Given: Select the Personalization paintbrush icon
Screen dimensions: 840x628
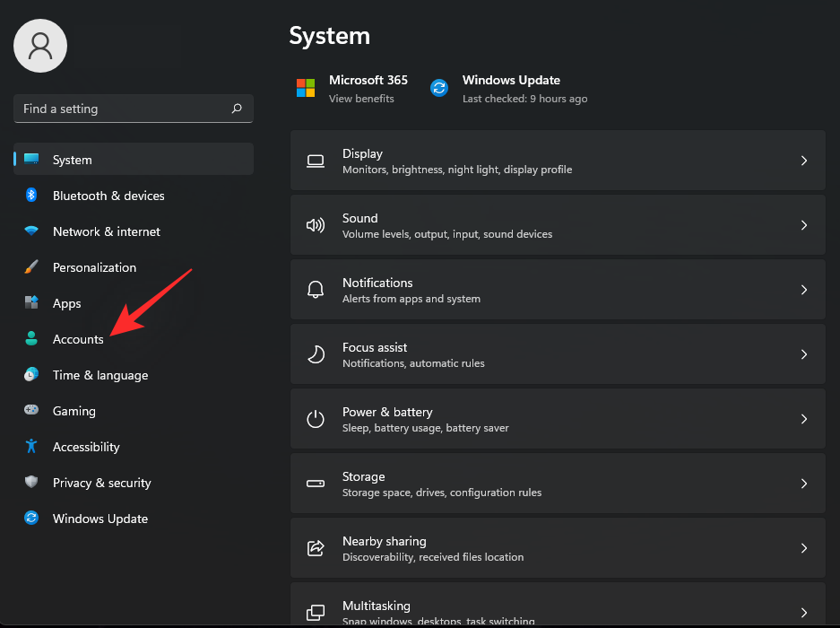Looking at the screenshot, I should [x=31, y=267].
